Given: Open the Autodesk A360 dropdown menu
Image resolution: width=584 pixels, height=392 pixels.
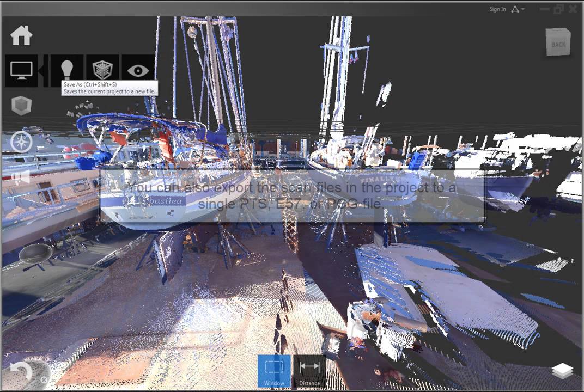Looking at the screenshot, I should pos(518,9).
